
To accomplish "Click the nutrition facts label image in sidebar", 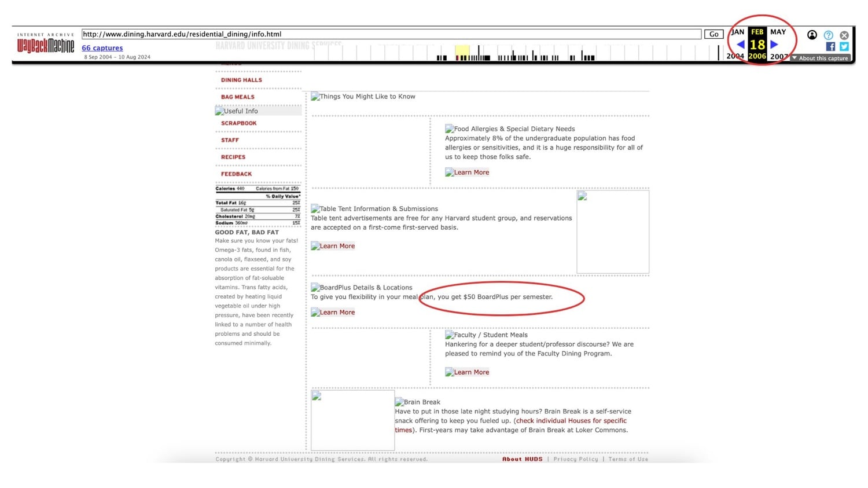I will click(258, 206).
